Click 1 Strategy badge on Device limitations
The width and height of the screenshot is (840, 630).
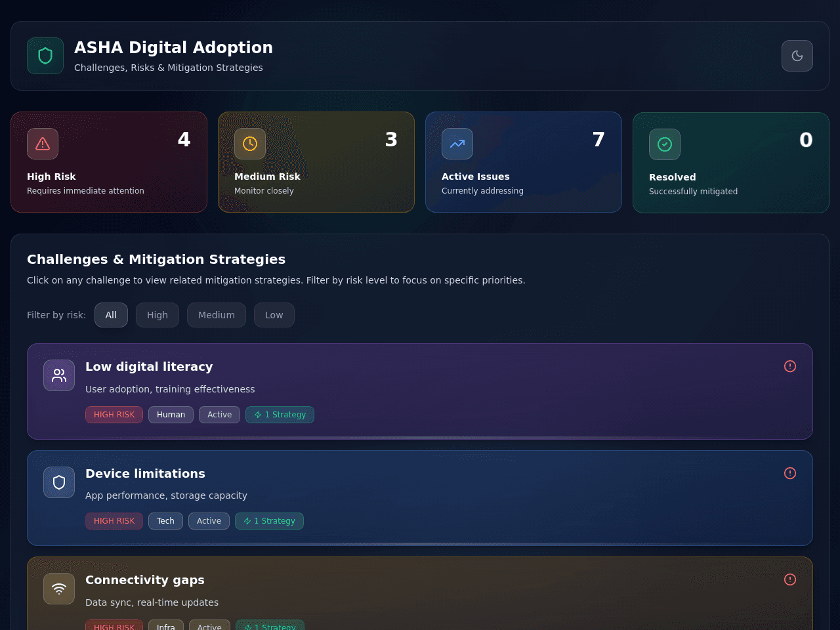click(x=269, y=521)
